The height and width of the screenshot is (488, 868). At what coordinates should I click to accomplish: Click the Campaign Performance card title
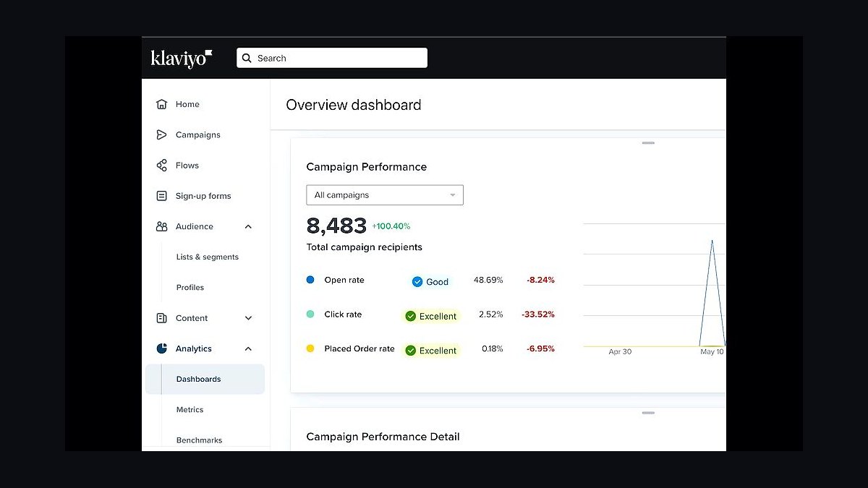click(367, 167)
